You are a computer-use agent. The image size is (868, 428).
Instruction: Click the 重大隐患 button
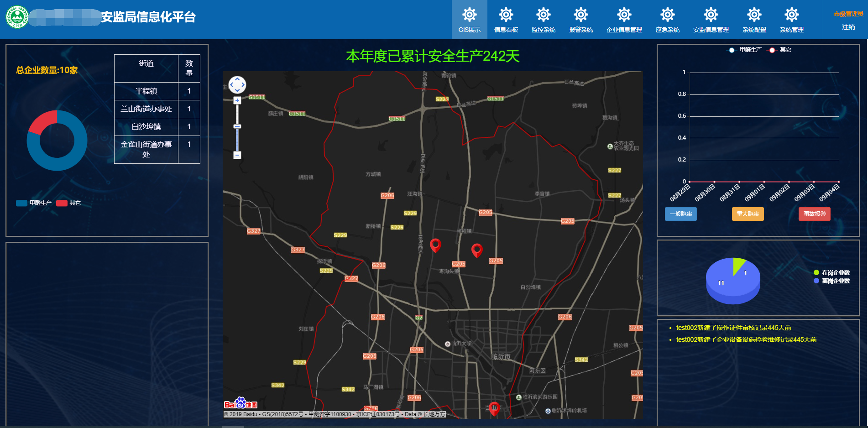point(748,214)
